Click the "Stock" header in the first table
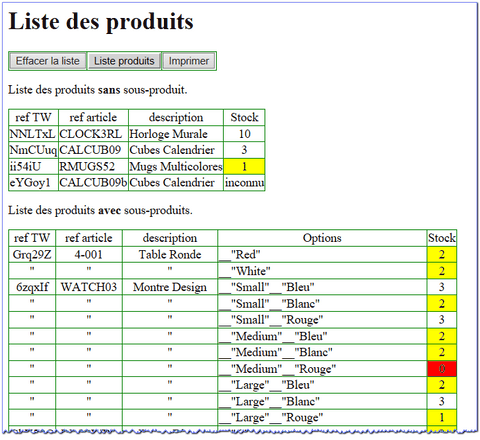The image size is (480, 440). point(244,117)
